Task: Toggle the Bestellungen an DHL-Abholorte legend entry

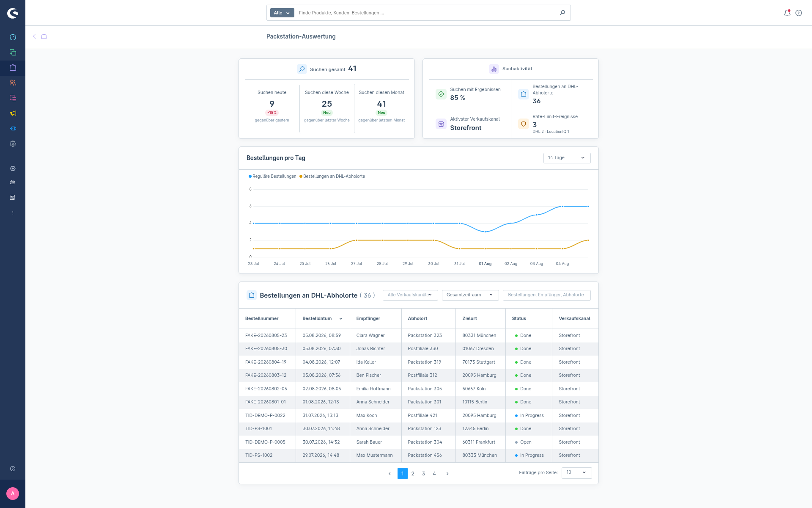Action: coord(332,176)
